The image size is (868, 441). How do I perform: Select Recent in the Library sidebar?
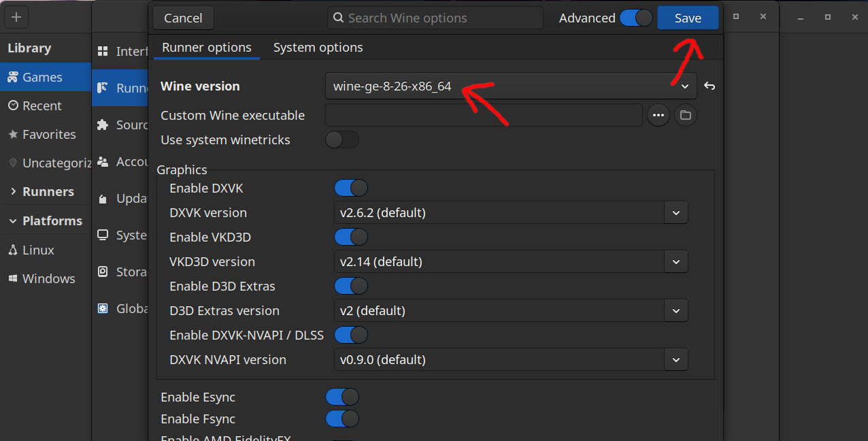pyautogui.click(x=46, y=105)
